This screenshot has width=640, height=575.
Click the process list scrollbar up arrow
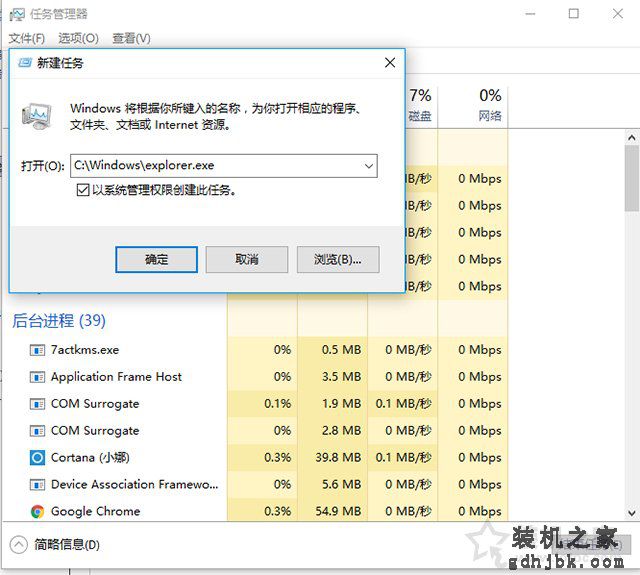(631, 138)
